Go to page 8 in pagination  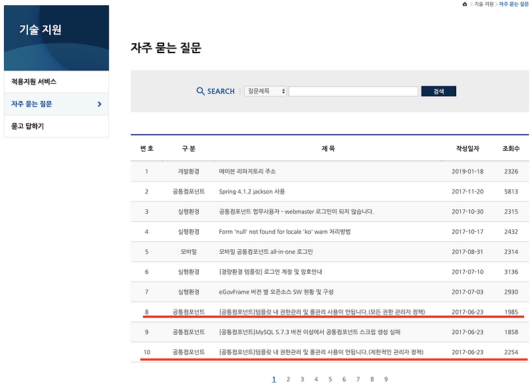[x=372, y=379]
